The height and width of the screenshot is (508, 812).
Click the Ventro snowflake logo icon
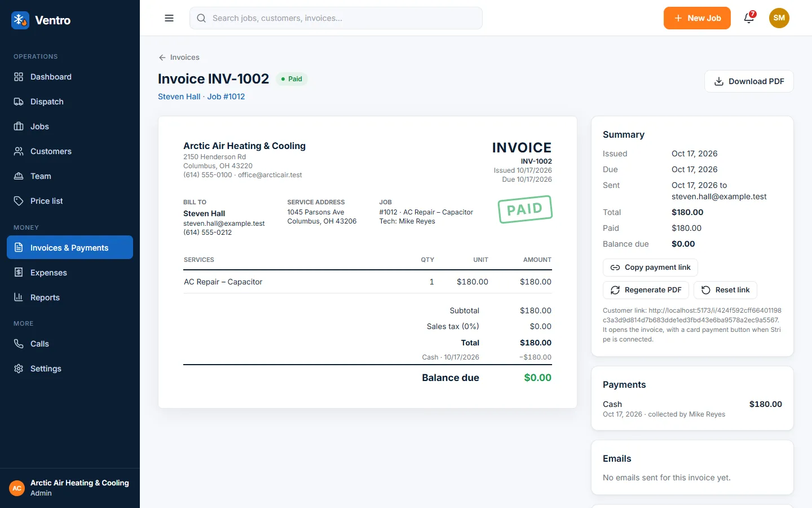[20, 20]
